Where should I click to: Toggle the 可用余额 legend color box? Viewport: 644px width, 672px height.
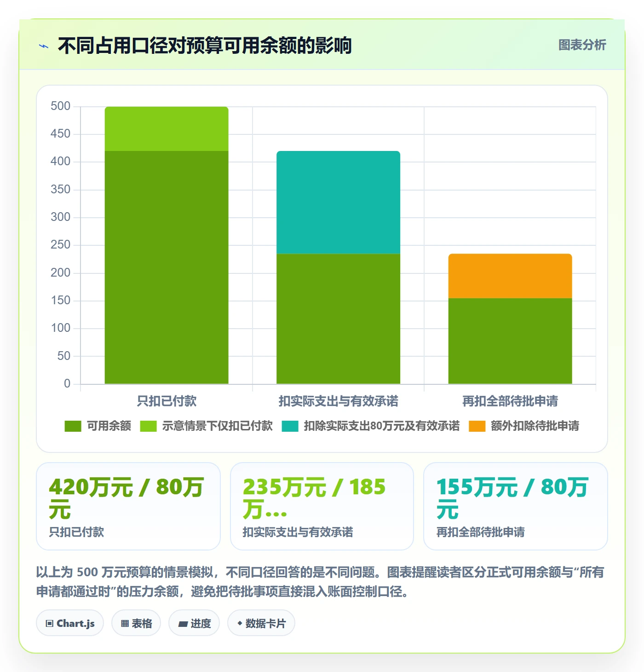[x=73, y=426]
